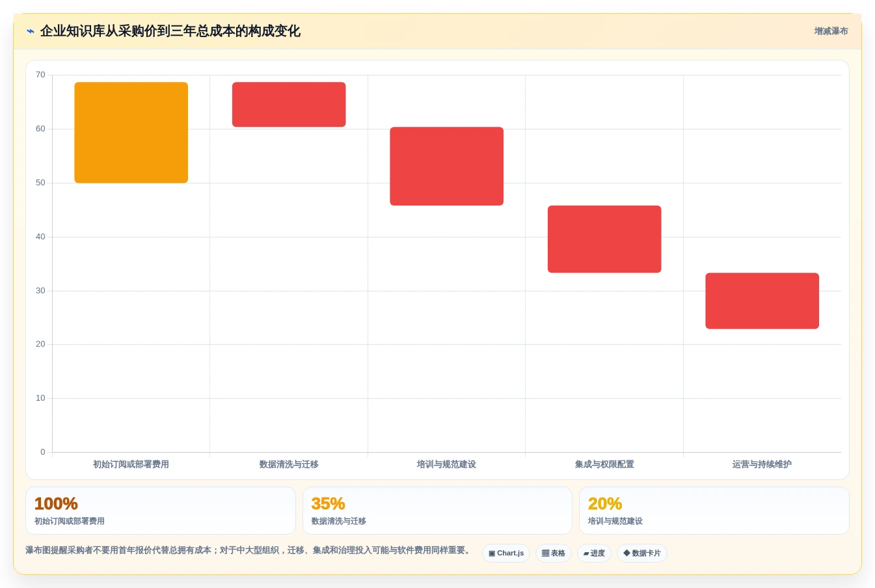
Task: Click y-axis value 30
Action: (x=40, y=291)
